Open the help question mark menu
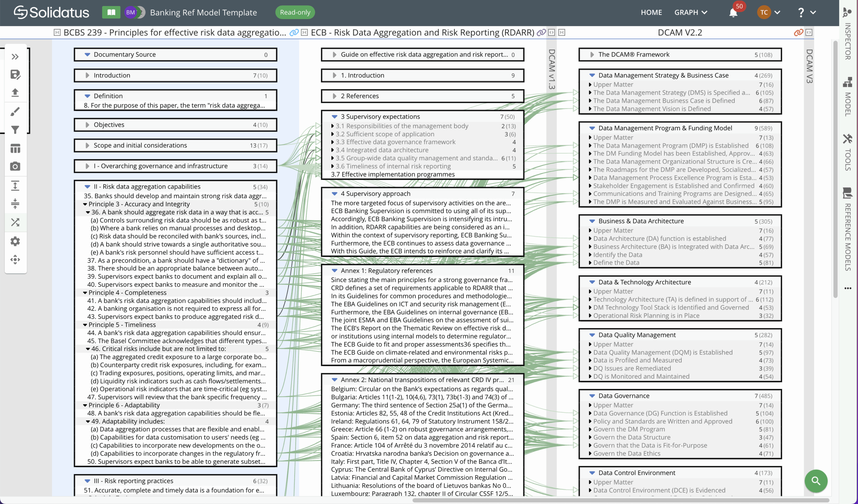This screenshot has height=504, width=858. tap(806, 13)
